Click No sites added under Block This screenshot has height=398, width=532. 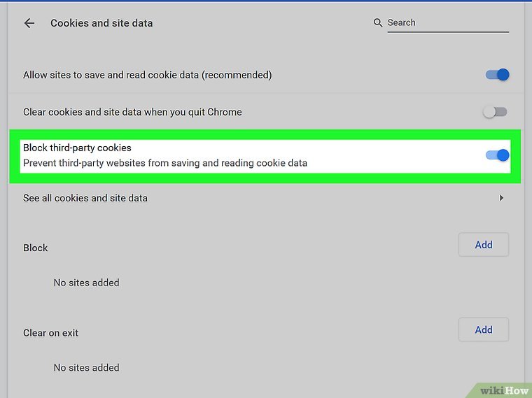pos(86,283)
